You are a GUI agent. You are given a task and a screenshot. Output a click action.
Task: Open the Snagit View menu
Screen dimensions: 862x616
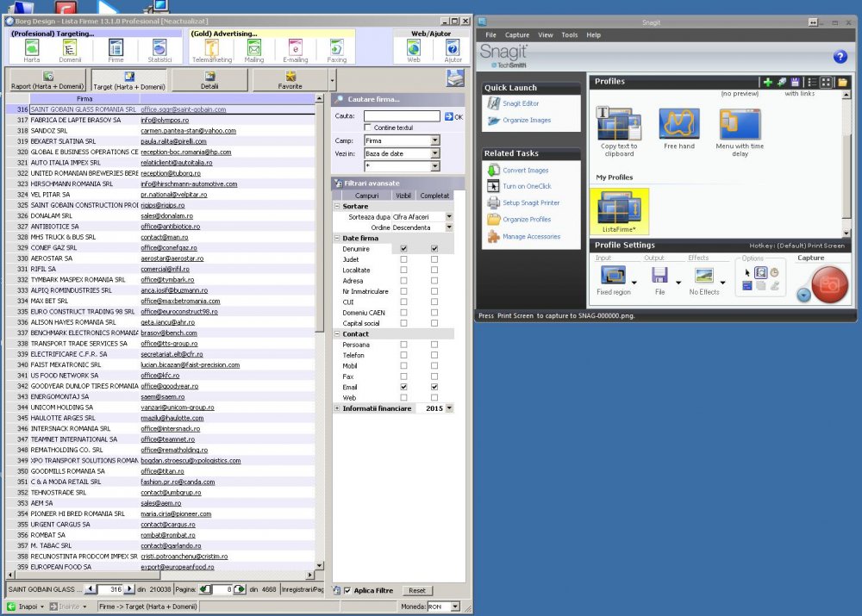(x=546, y=34)
